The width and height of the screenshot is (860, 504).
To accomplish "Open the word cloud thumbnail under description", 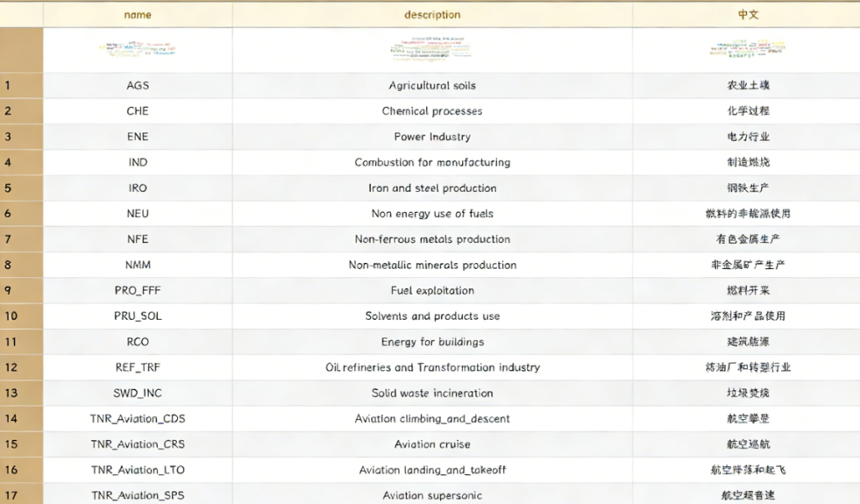I will click(x=432, y=49).
